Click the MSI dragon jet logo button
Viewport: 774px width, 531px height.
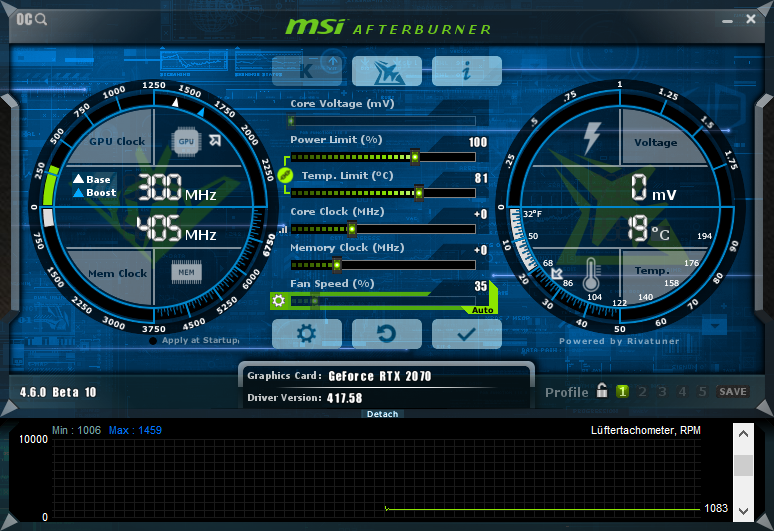tap(387, 71)
